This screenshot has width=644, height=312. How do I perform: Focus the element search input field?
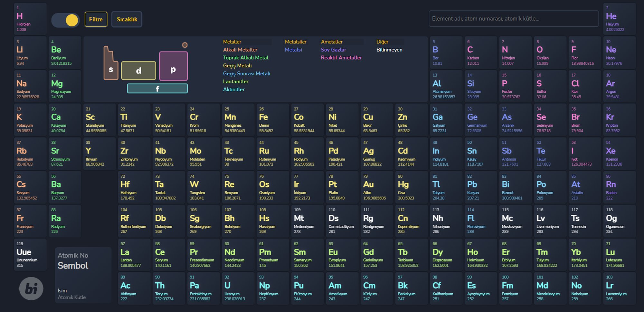click(x=514, y=19)
